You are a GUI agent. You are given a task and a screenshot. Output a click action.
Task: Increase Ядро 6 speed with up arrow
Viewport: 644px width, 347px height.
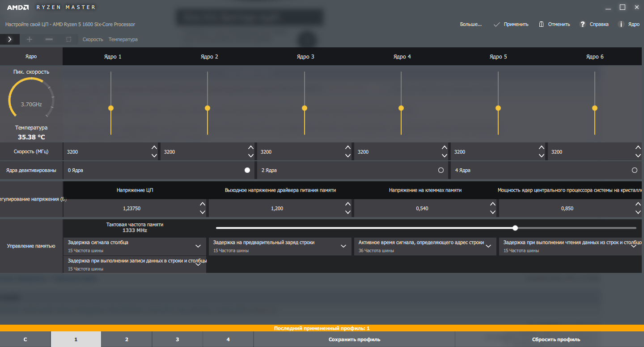pyautogui.click(x=638, y=148)
